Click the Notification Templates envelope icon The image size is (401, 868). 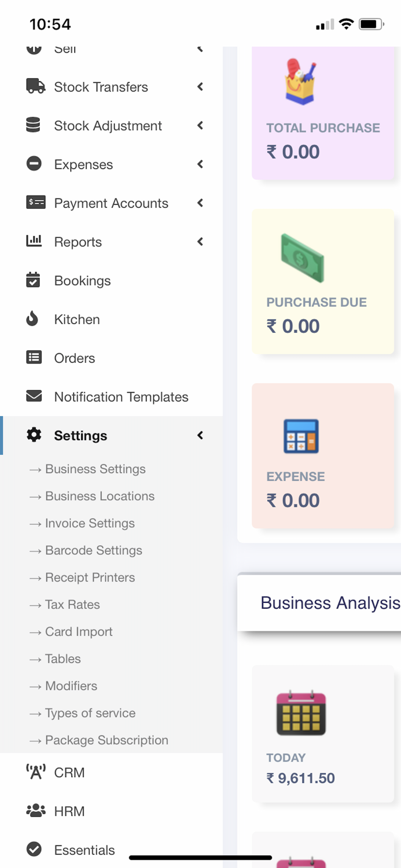34,396
